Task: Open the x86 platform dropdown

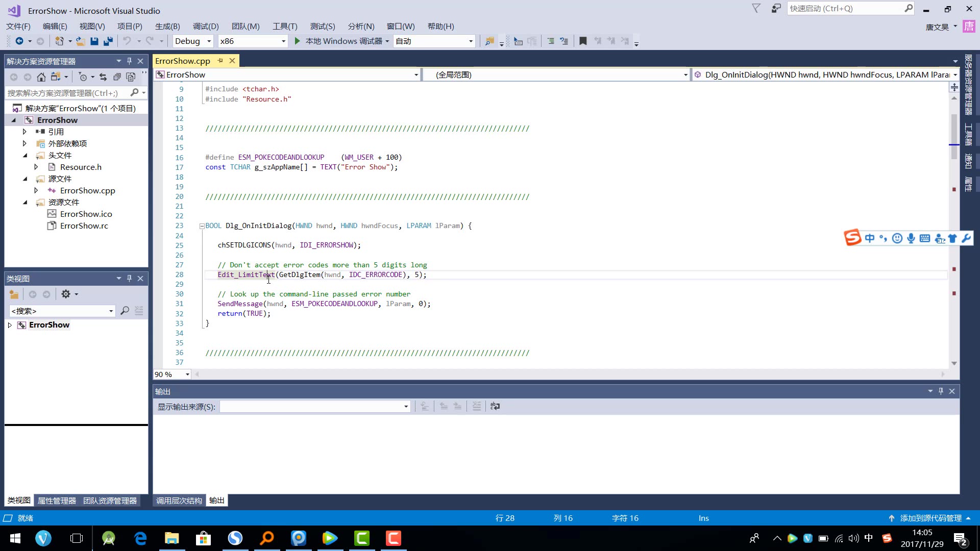Action: click(x=283, y=41)
